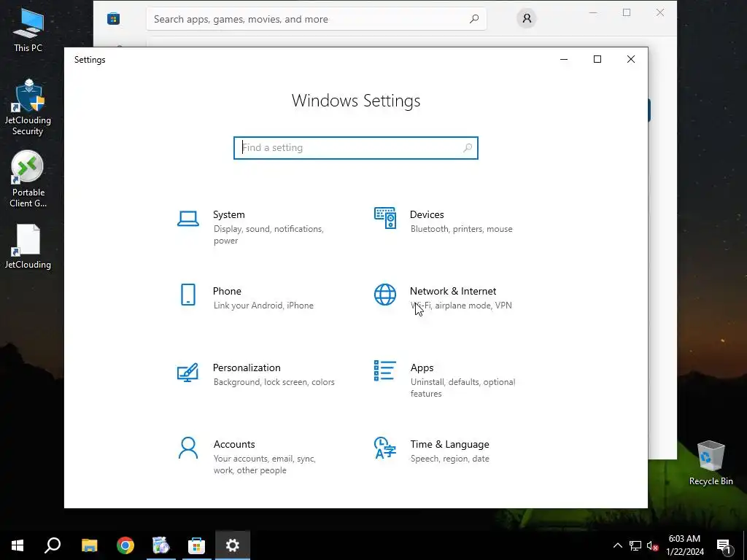Open the Apps list icon
The image size is (747, 560).
point(385,370)
